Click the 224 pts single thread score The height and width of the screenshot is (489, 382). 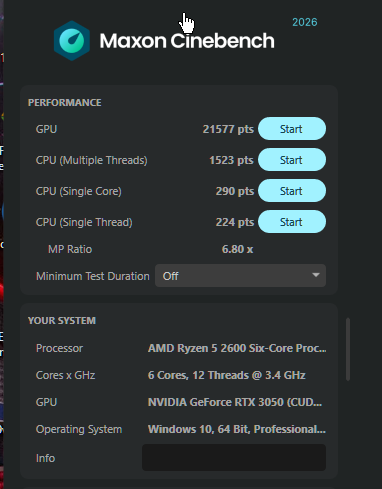click(235, 222)
